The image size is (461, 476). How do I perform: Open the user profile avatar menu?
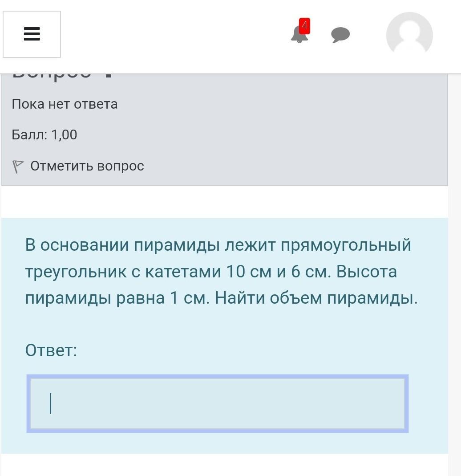click(409, 35)
